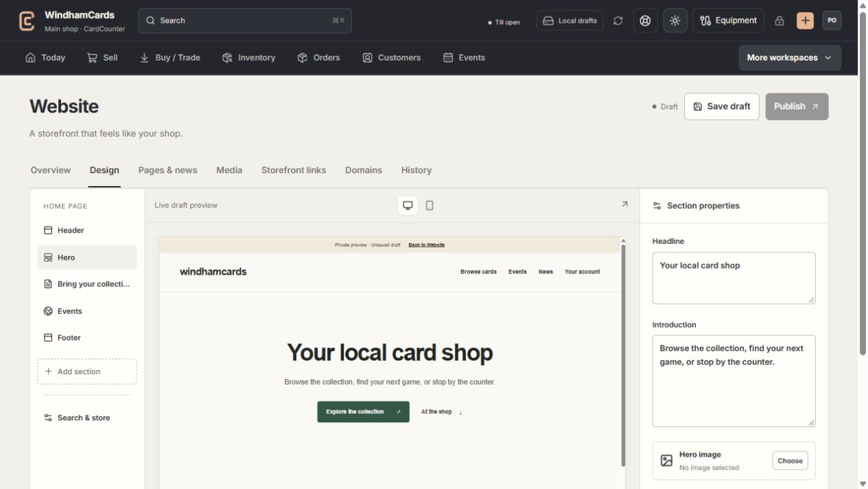The image size is (868, 489).
Task: Select the Footer section
Action: click(x=87, y=338)
